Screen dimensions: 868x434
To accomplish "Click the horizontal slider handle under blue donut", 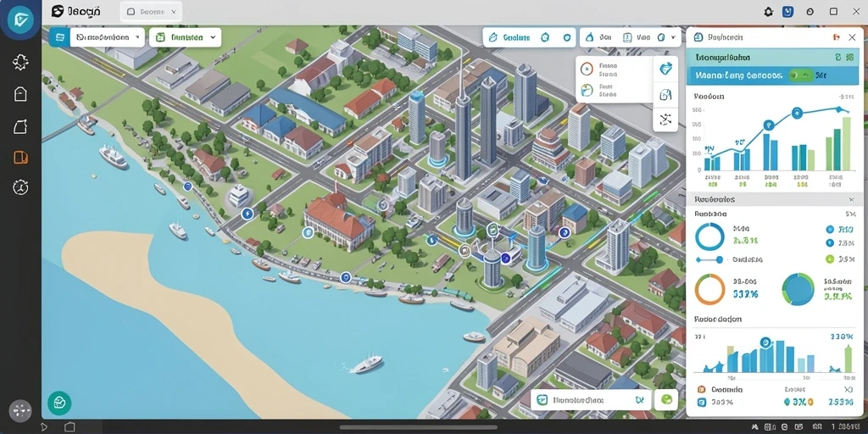I will point(719,259).
